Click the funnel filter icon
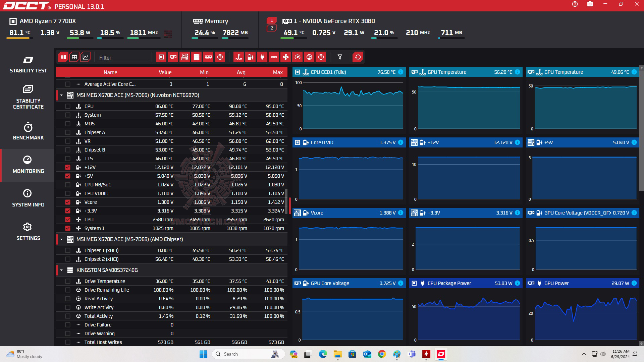The image size is (644, 362). tap(339, 57)
